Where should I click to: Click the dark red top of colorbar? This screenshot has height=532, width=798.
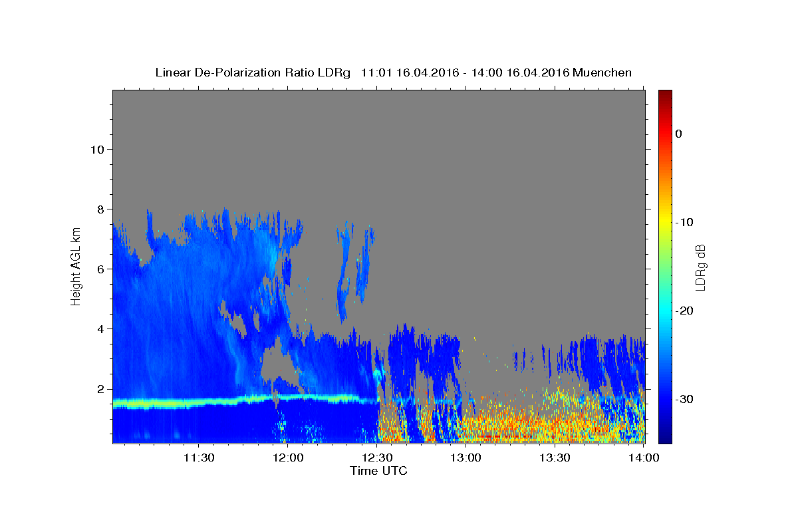pos(665,94)
